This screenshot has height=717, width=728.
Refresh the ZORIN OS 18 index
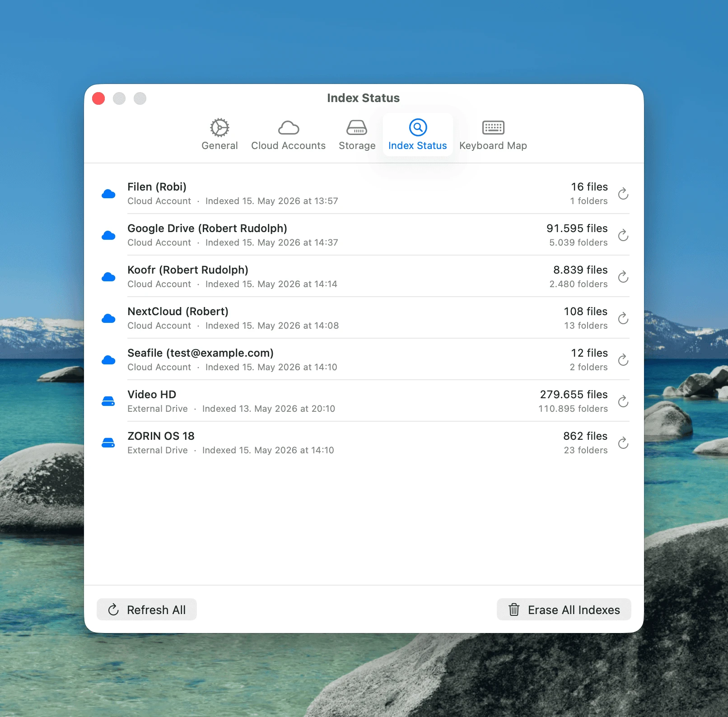[623, 443]
